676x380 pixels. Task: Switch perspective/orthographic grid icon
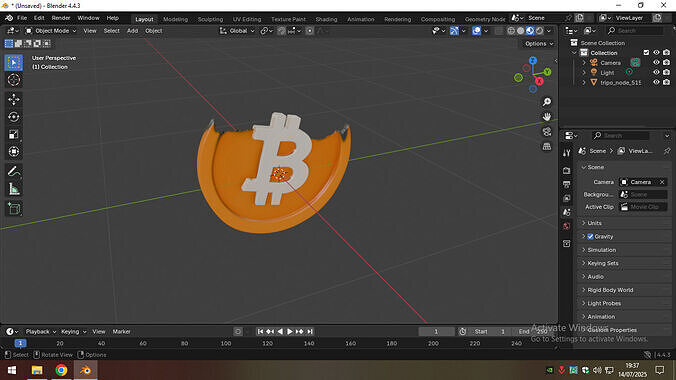547,147
